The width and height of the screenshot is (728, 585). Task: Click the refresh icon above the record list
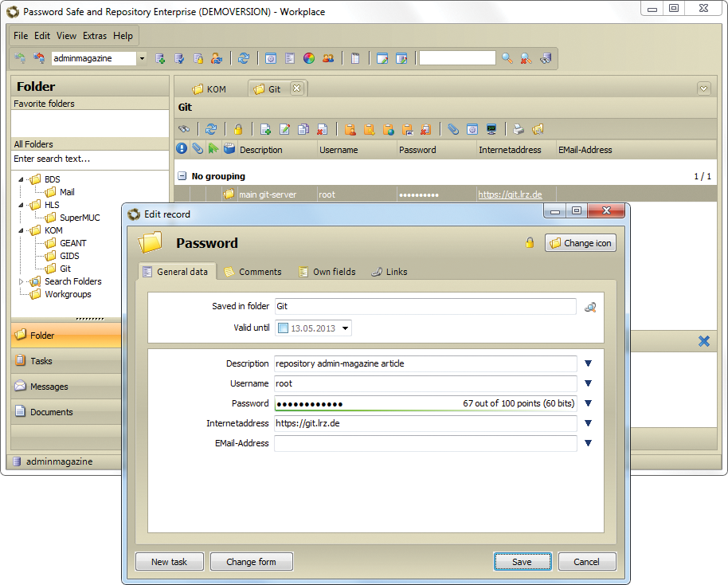click(210, 128)
